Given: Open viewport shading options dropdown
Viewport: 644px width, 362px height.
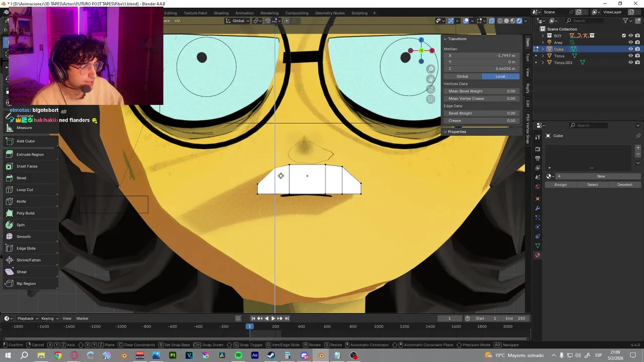Looking at the screenshot, I should coord(526,21).
